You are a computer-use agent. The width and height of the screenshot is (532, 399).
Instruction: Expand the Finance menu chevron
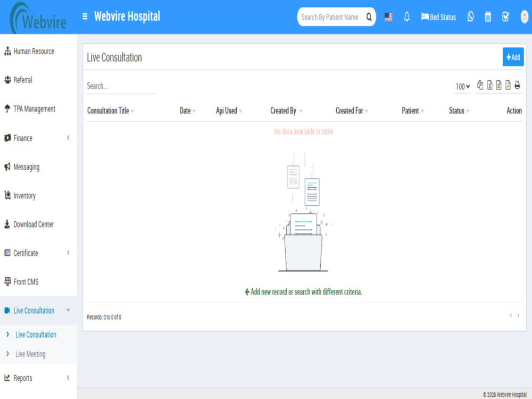coord(68,137)
